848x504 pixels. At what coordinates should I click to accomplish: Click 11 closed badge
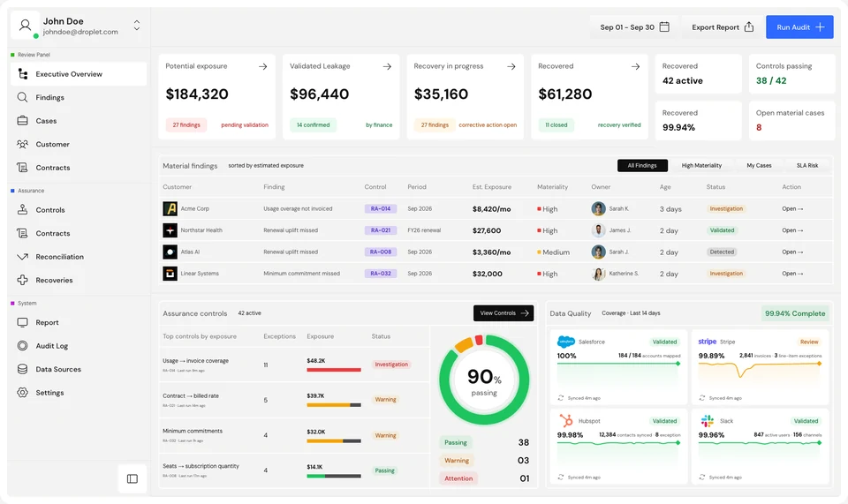[x=556, y=124]
